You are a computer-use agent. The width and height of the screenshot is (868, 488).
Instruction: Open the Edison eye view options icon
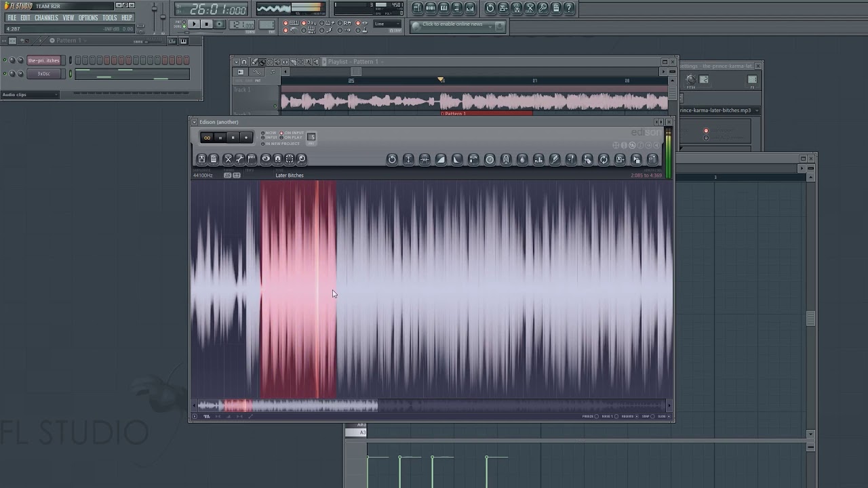[x=266, y=159]
